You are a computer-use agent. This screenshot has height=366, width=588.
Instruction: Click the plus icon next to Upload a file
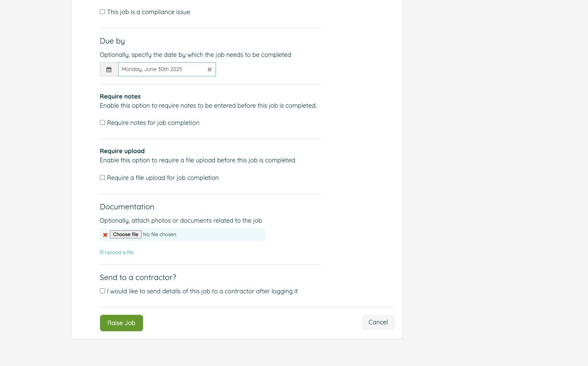point(101,252)
